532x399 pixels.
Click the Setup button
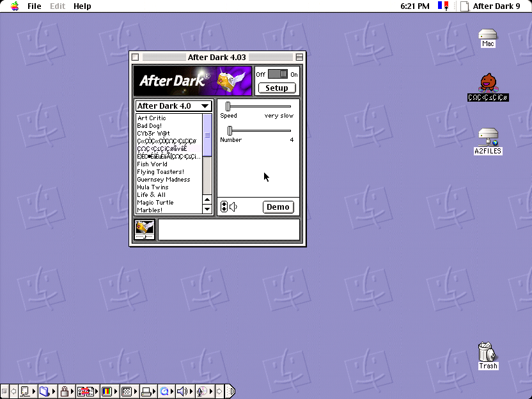pos(277,88)
